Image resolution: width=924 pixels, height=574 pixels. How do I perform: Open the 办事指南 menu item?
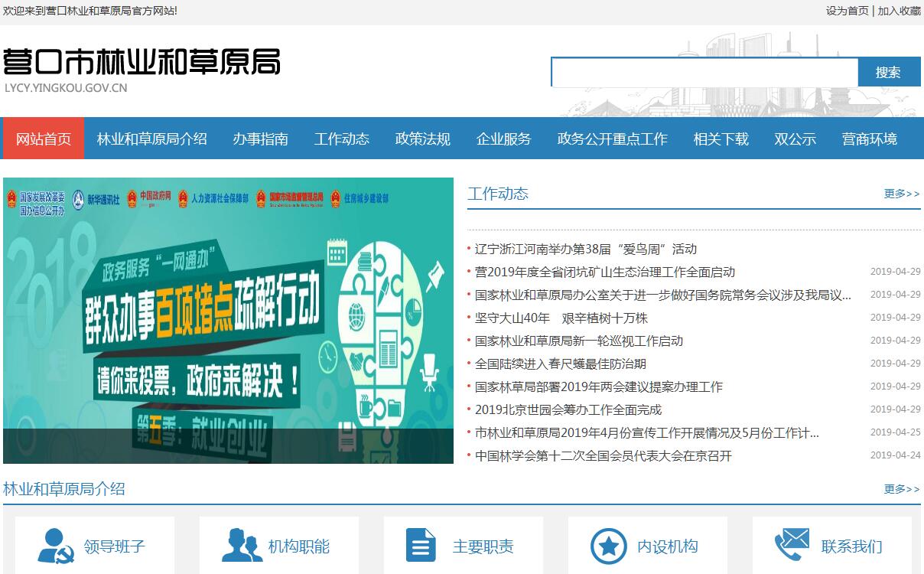tap(261, 139)
